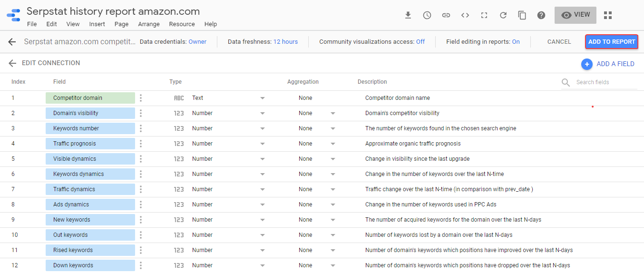644x273 pixels.
Task: Open more options for Out keywords field
Action: pyautogui.click(x=141, y=235)
